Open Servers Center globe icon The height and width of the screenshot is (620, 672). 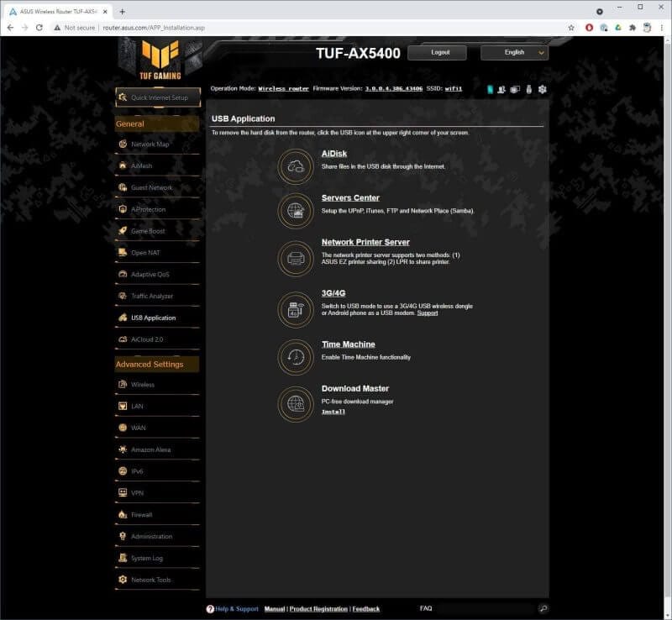pyautogui.click(x=295, y=210)
